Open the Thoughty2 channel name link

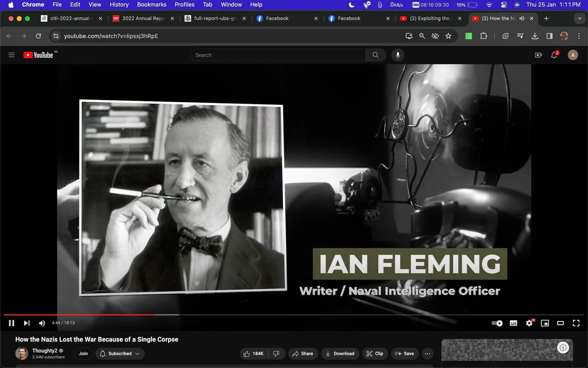44,350
